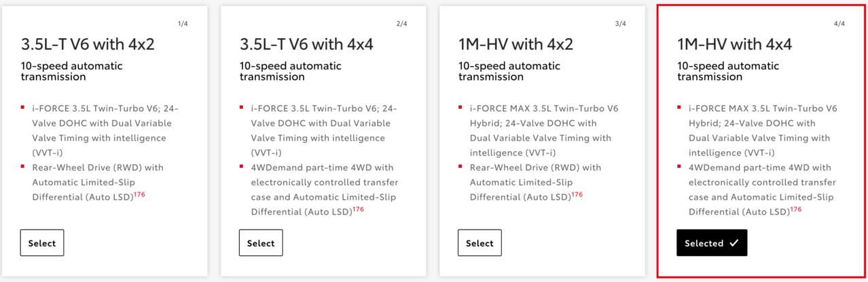Viewport: 868px width, 282px height.
Task: Click the 1/4 card counter
Action: point(183,24)
